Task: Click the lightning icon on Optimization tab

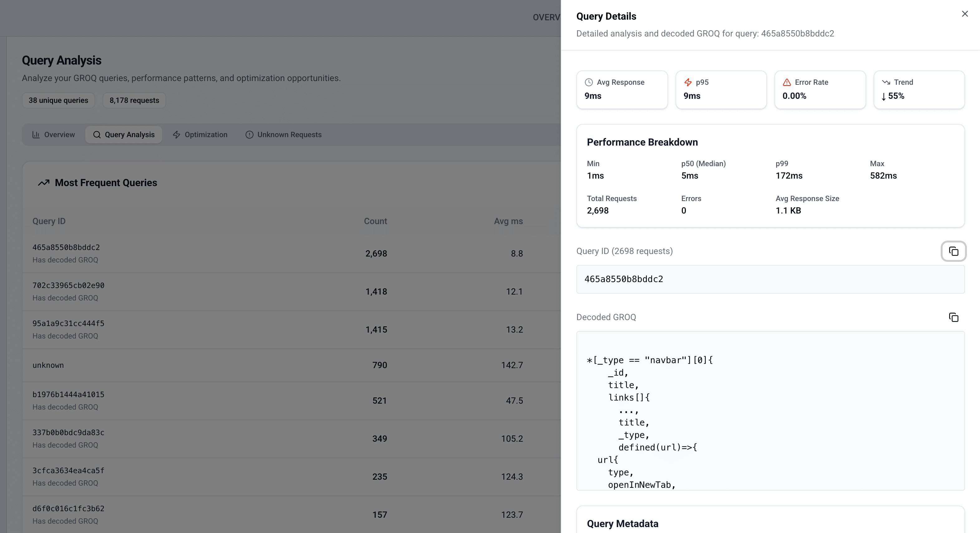Action: pyautogui.click(x=177, y=135)
